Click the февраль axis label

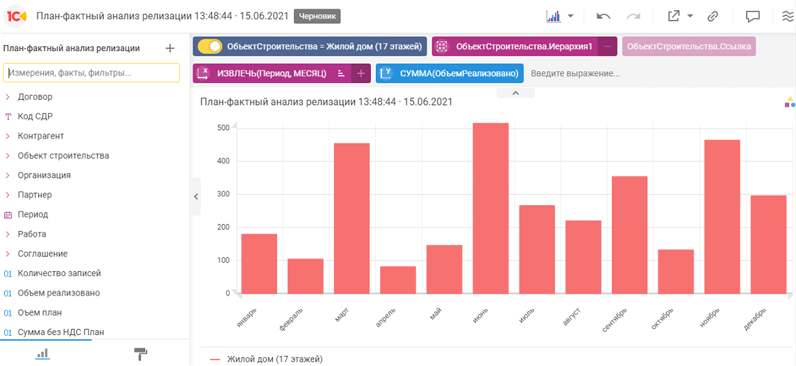[291, 319]
